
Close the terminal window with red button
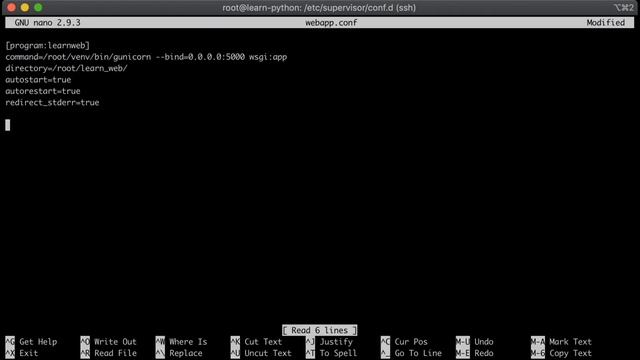pos(11,7)
